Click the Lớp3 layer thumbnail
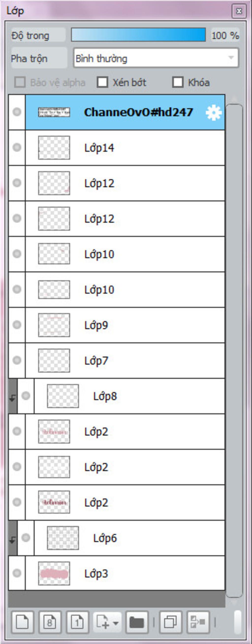 pos(54,573)
